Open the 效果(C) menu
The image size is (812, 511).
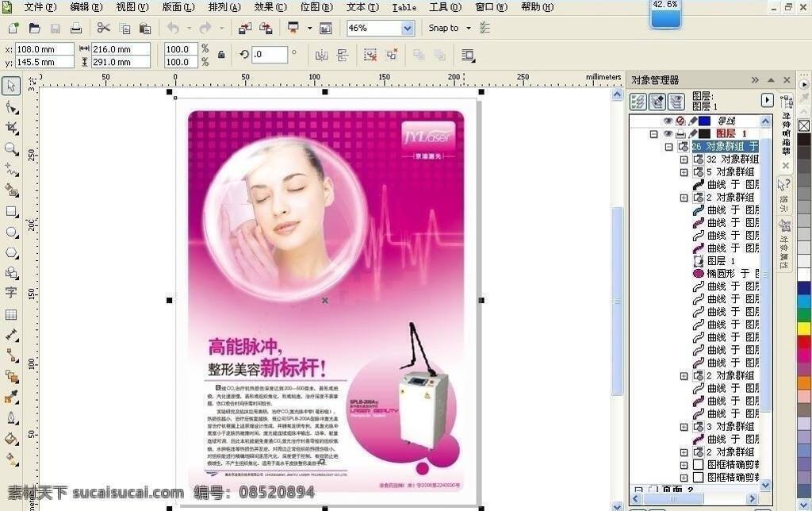pyautogui.click(x=270, y=7)
